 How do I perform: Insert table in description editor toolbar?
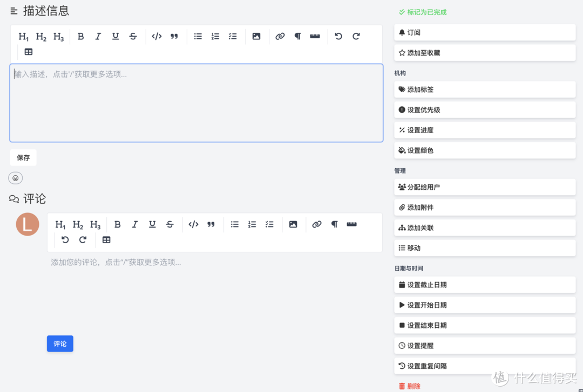click(x=29, y=52)
